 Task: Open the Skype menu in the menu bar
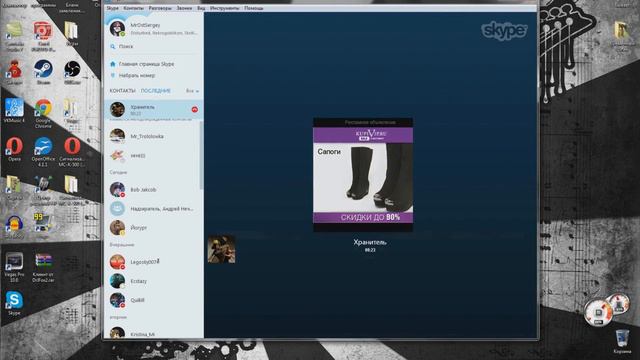click(112, 8)
